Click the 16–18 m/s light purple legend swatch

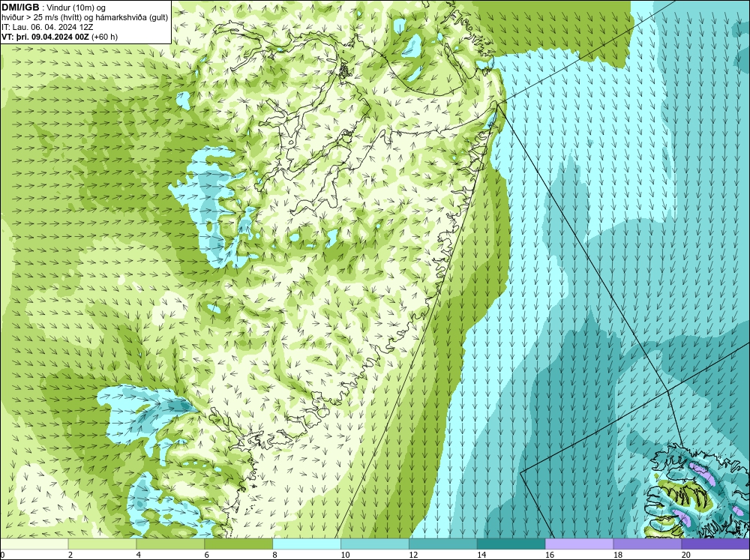coord(579,544)
